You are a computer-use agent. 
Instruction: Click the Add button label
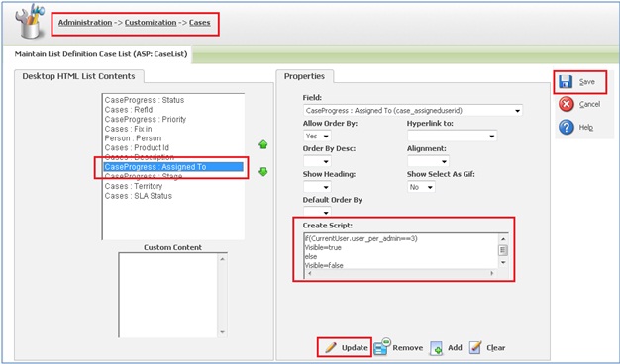pyautogui.click(x=455, y=348)
